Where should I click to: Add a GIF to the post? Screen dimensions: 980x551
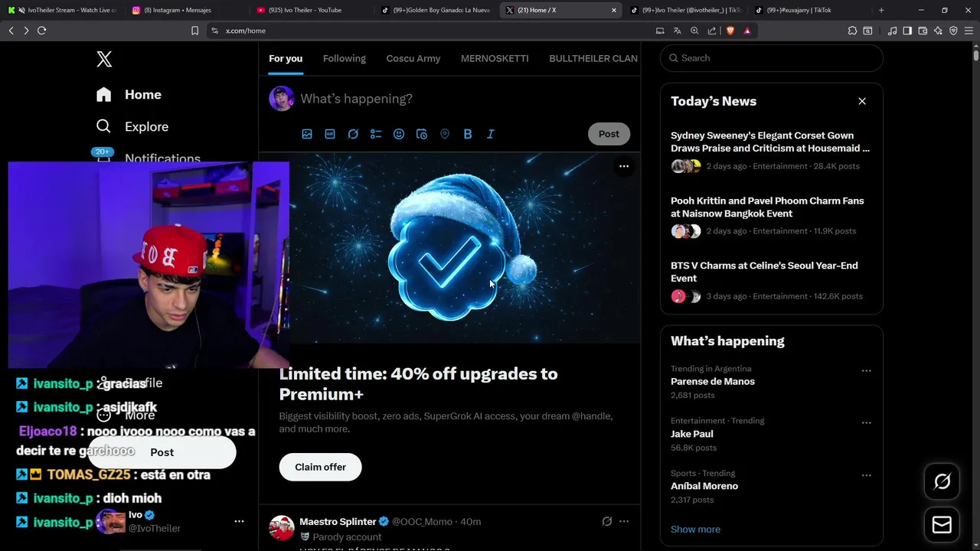coord(330,134)
